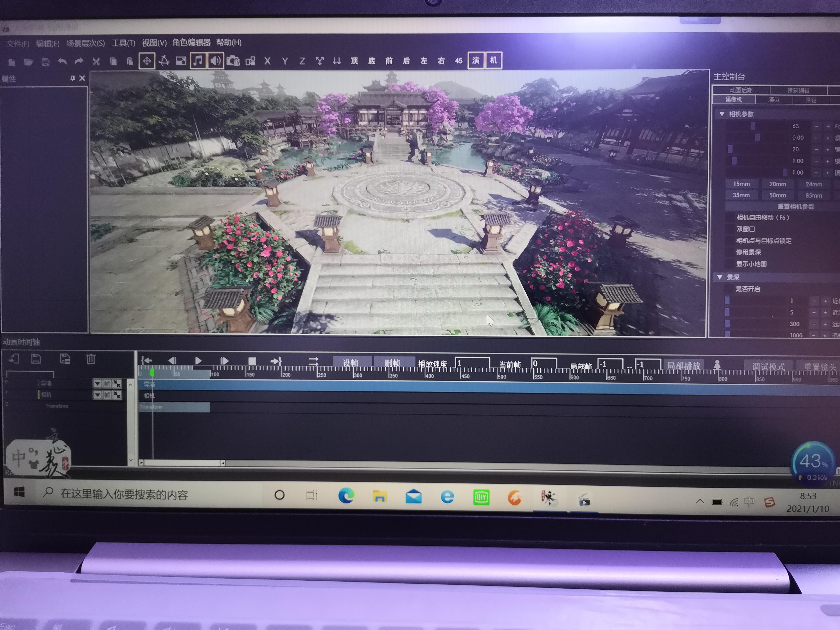The image size is (840, 630).
Task: Click the scissors cut icon
Action: pyautogui.click(x=96, y=62)
